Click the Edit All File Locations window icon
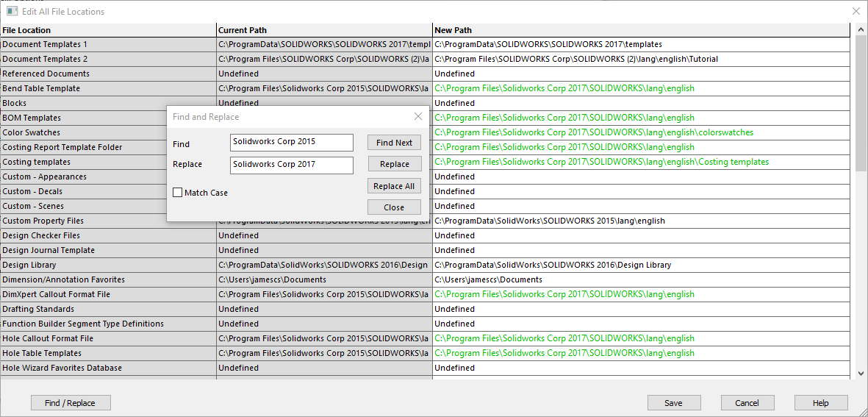868x417 pixels. point(12,11)
